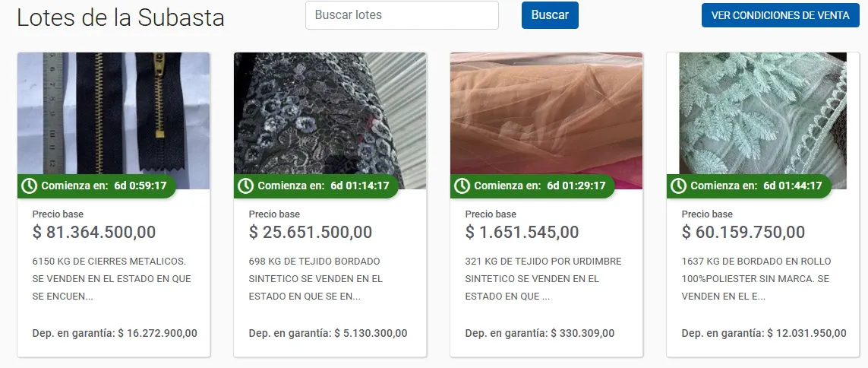Open the peach tulle fabric photo

pos(546,121)
